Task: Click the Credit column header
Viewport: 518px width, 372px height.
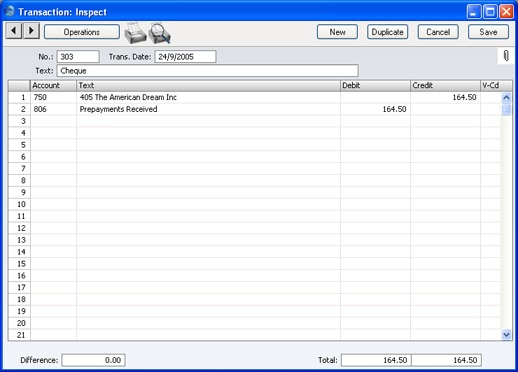Action: coord(445,86)
